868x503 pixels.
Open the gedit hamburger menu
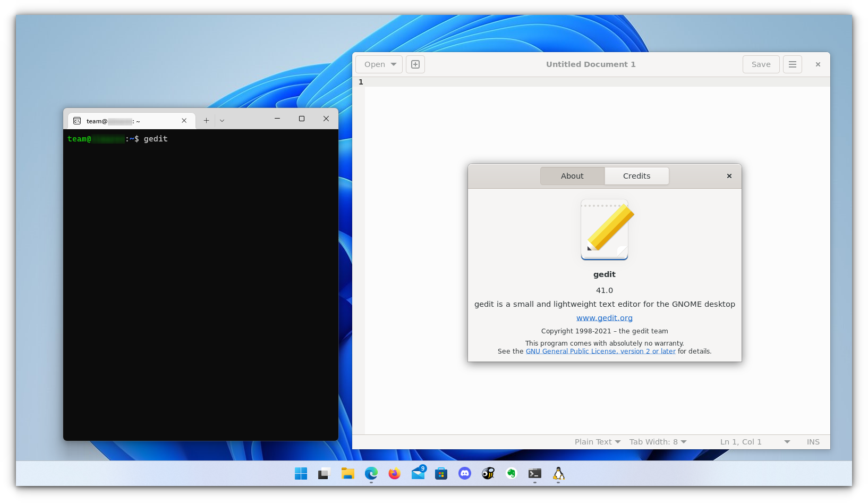(x=793, y=64)
